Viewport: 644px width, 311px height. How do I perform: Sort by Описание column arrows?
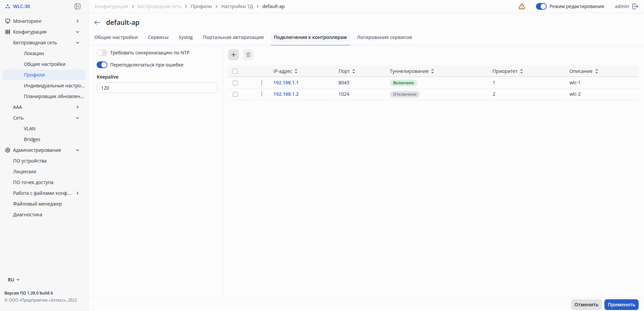click(597, 71)
